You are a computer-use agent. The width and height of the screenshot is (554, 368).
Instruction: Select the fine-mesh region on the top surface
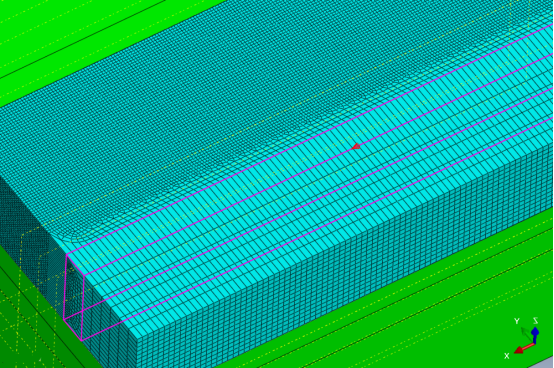pos(212,106)
